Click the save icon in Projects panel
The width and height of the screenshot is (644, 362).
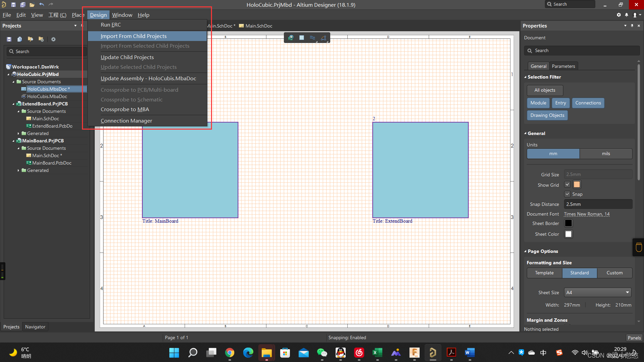[9, 39]
